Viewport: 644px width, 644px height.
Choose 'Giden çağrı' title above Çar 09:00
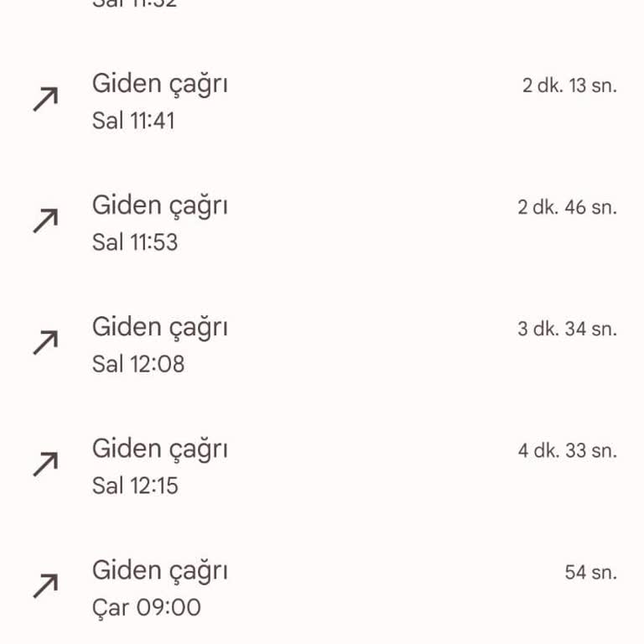pos(159,571)
